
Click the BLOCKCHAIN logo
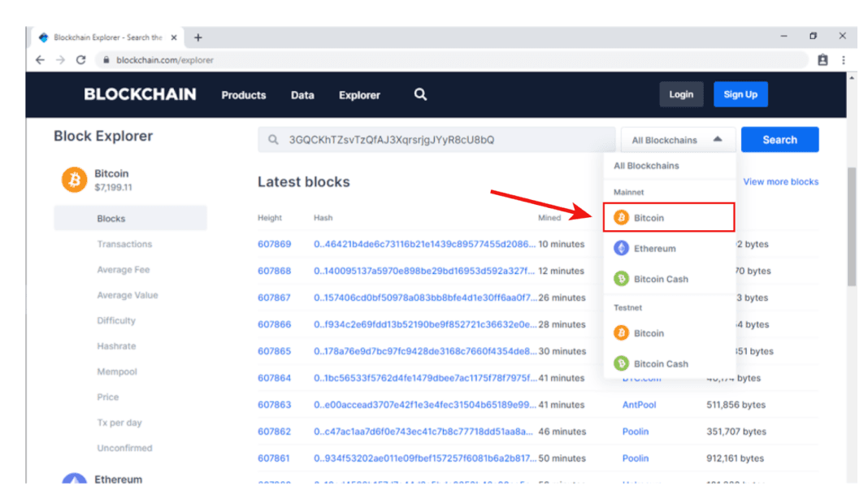[140, 95]
